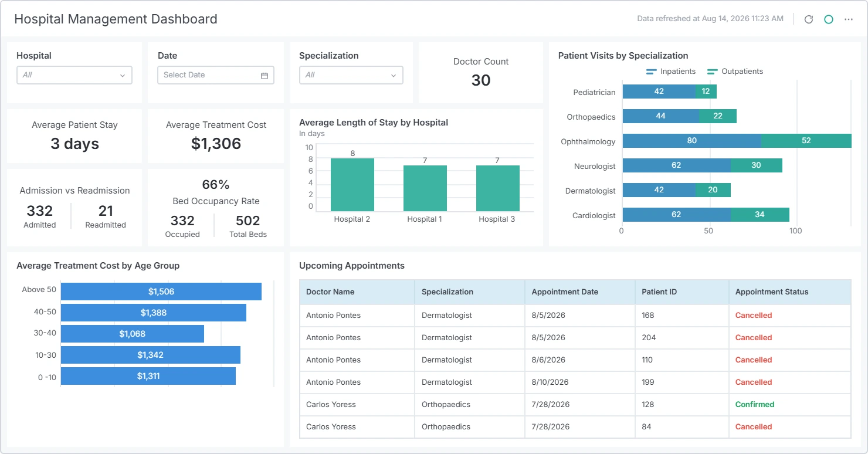Click Ophthalmology inpatients bar showing 80

692,141
